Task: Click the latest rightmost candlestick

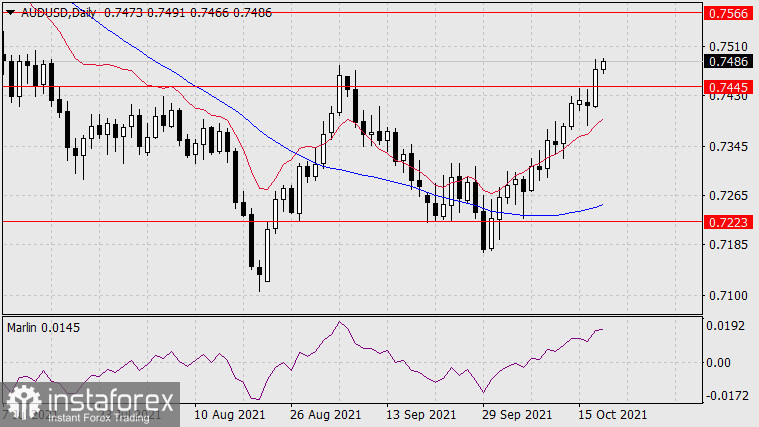Action: (604, 65)
